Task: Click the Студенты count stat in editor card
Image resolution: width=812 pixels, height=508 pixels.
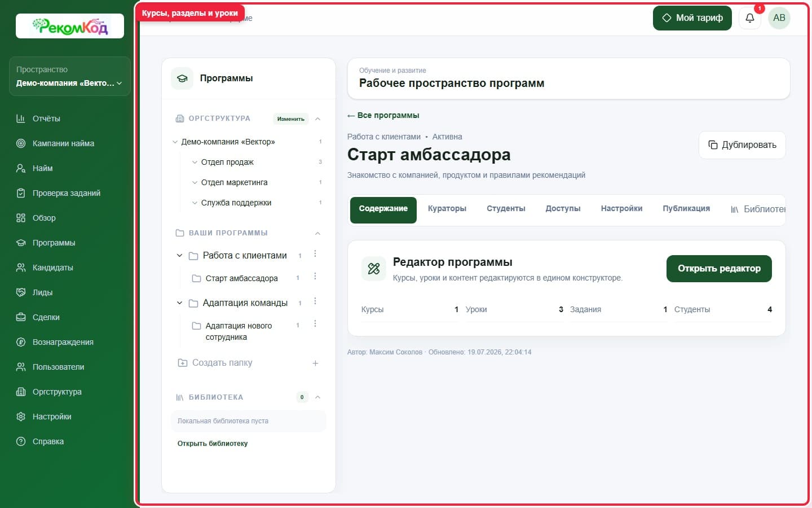Action: [723, 309]
